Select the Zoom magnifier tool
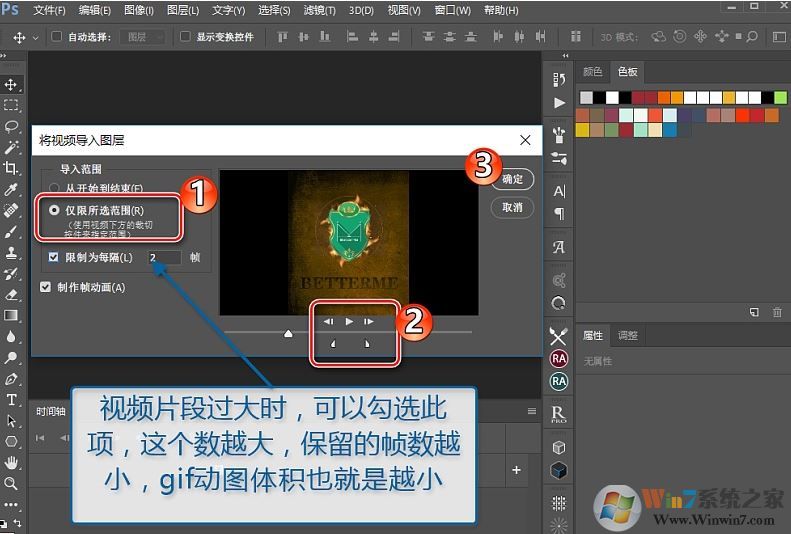The width and height of the screenshot is (791, 534). 11,483
